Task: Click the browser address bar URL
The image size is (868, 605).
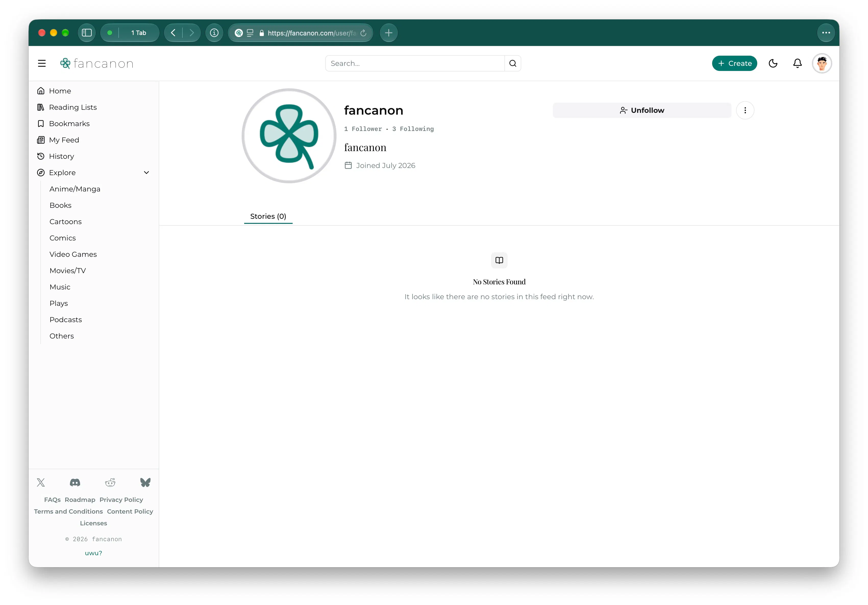Action: 312,33
